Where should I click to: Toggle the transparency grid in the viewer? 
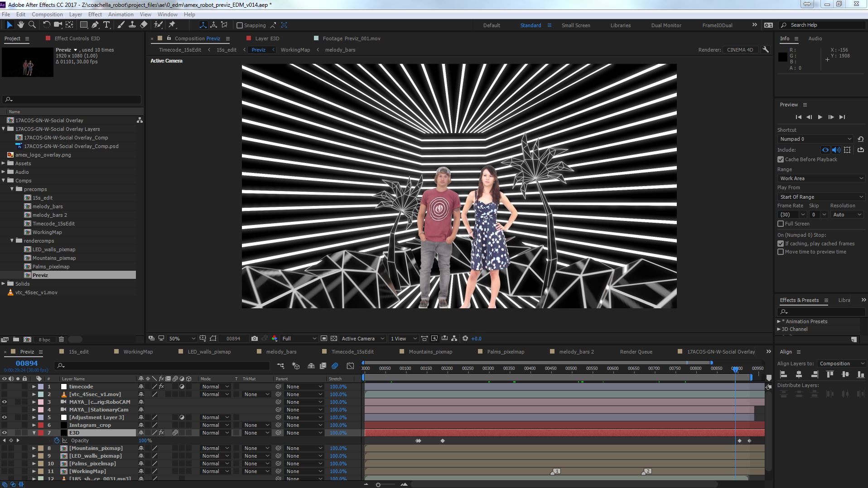(334, 339)
